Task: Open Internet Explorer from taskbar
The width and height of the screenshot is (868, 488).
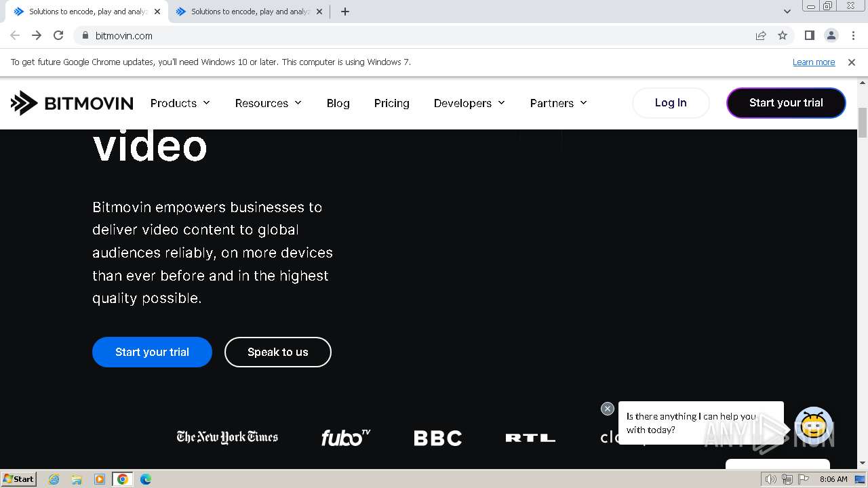Action: point(54,479)
